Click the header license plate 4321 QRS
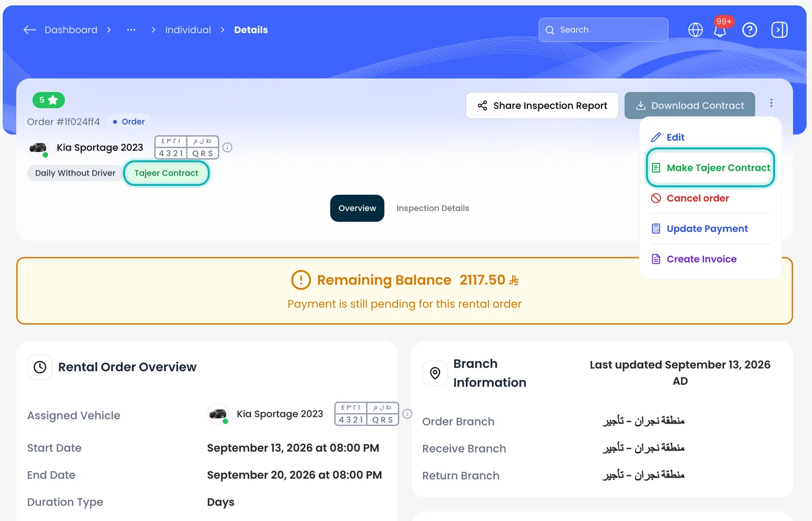 coord(187,147)
